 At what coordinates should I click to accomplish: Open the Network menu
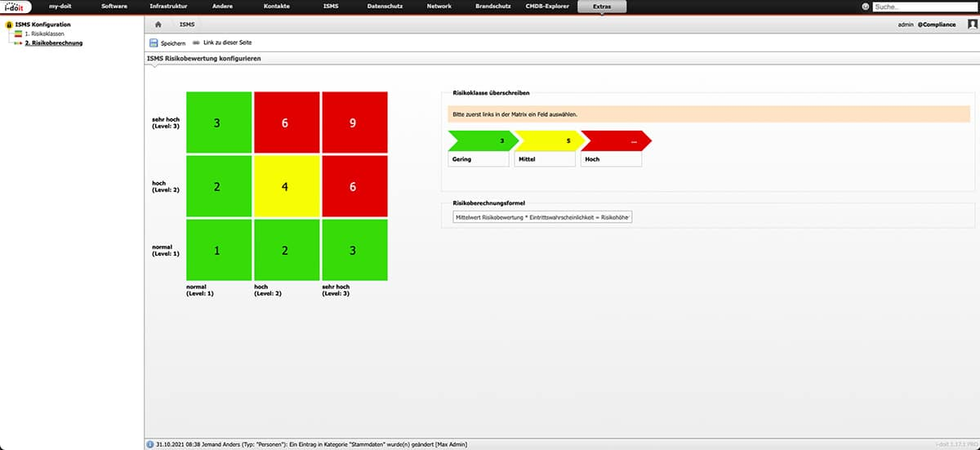pos(439,6)
